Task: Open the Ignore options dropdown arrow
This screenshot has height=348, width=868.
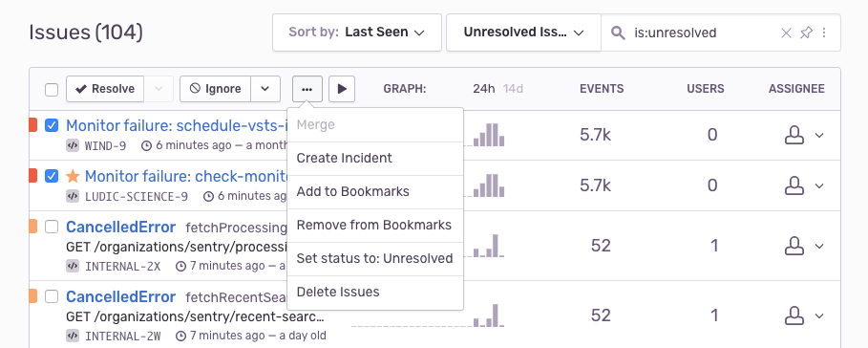Action: pos(265,89)
